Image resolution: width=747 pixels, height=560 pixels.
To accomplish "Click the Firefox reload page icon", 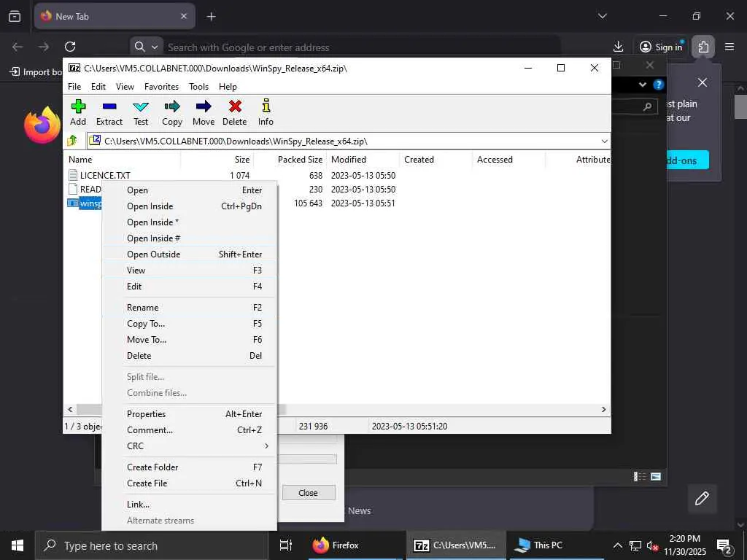I will [70, 47].
